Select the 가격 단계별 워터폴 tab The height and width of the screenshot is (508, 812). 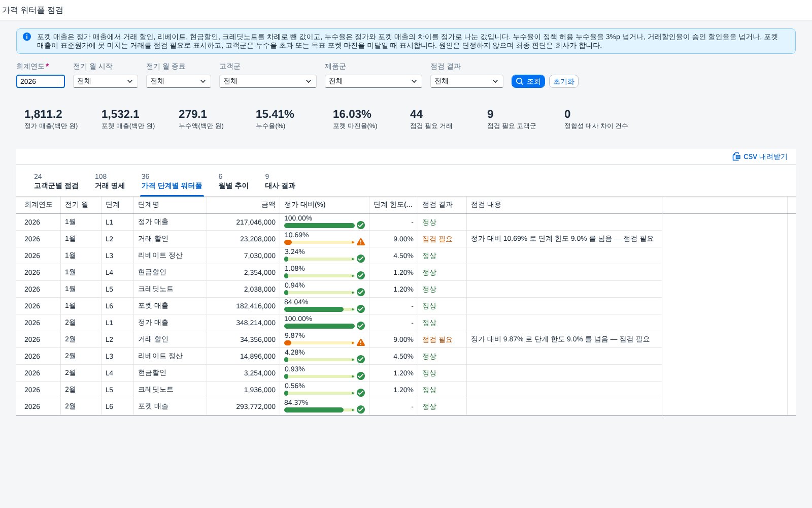point(172,181)
